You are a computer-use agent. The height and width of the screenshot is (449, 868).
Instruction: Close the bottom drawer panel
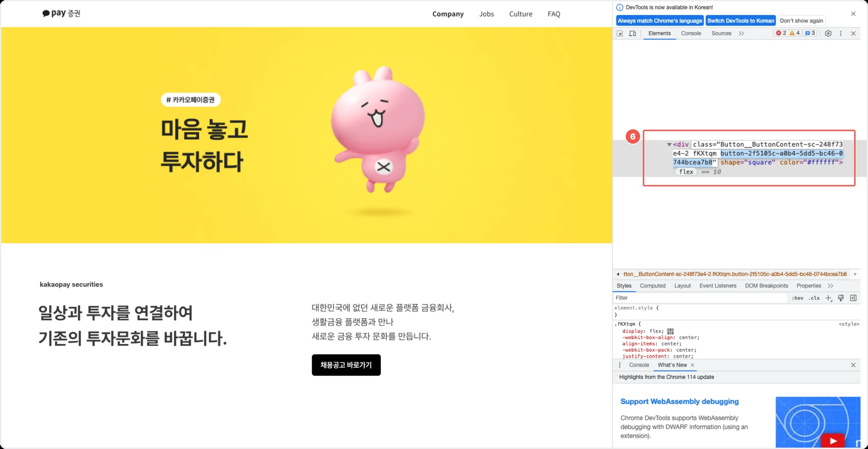point(854,365)
